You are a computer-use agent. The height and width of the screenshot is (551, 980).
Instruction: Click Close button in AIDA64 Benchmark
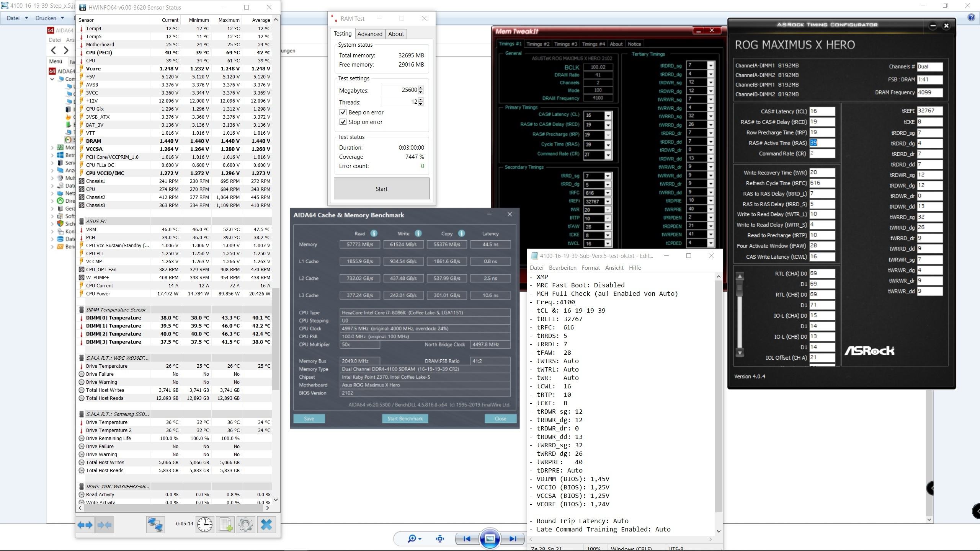(x=500, y=419)
